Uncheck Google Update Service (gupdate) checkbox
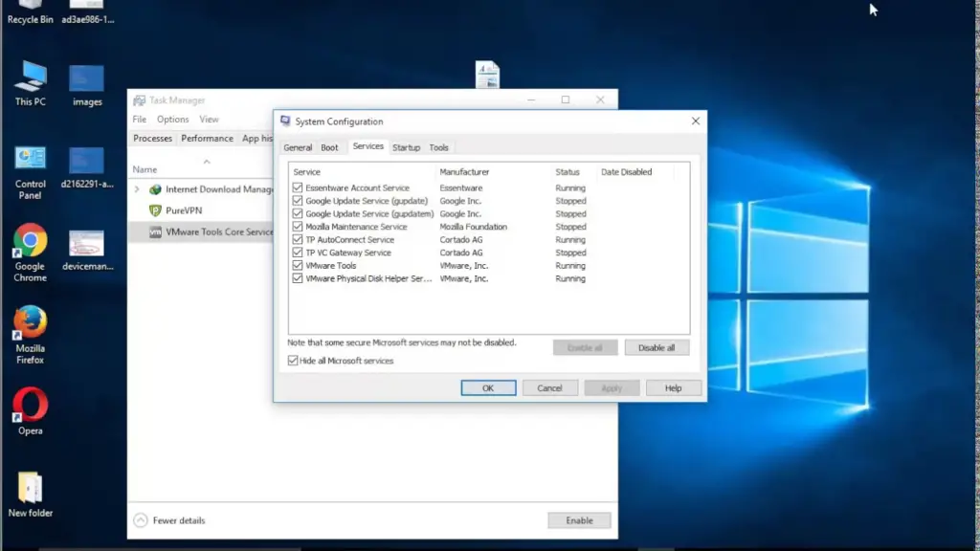The image size is (980, 551). click(x=298, y=201)
